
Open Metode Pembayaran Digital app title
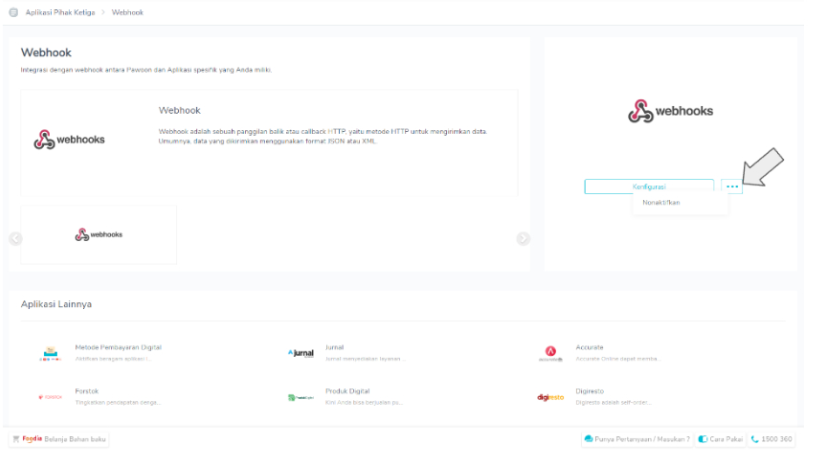pos(118,347)
